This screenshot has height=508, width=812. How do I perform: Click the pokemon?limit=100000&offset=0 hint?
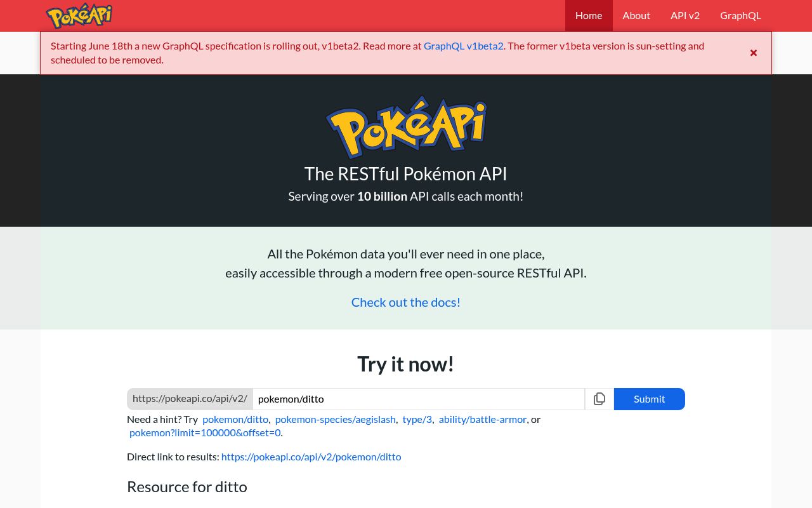pyautogui.click(x=205, y=432)
